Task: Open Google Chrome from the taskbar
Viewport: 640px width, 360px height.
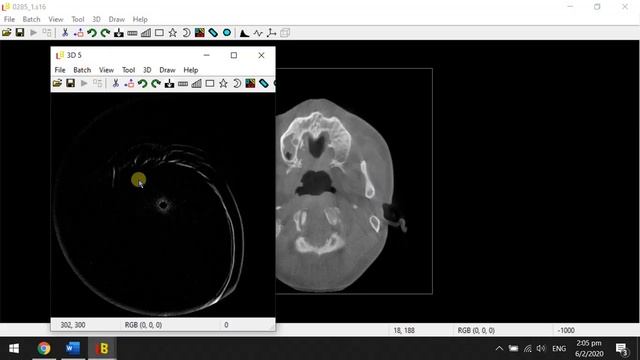Action: coord(44,348)
